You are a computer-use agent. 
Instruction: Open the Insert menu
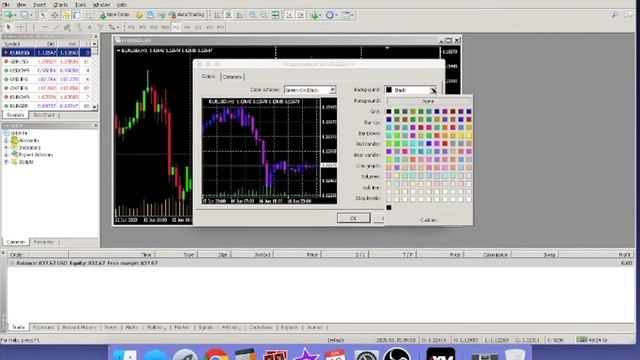(40, 4)
